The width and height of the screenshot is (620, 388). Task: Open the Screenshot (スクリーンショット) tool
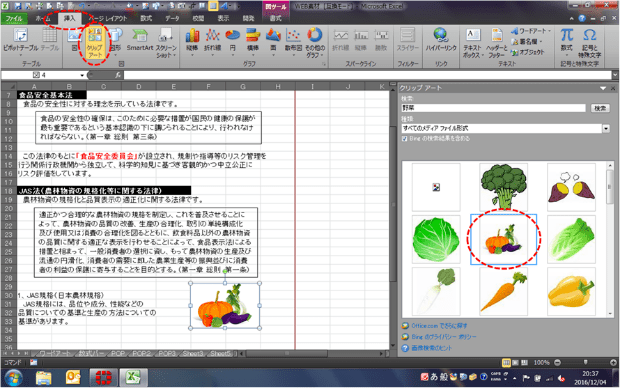click(x=166, y=43)
